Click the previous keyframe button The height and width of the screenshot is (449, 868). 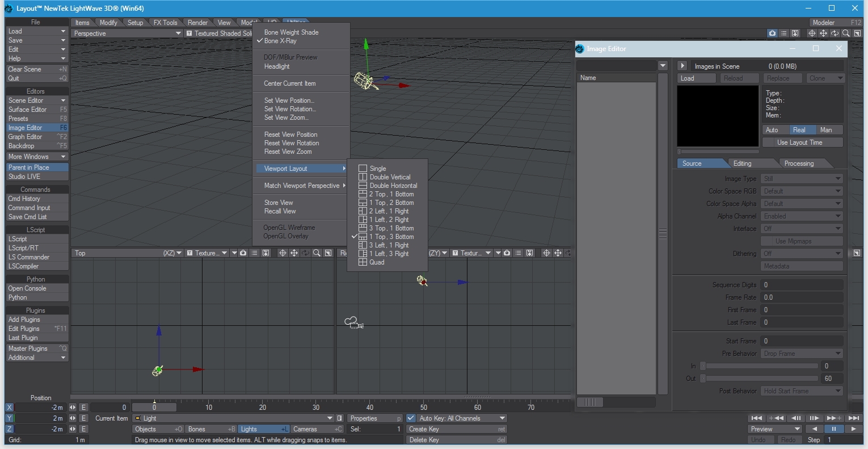click(x=776, y=418)
